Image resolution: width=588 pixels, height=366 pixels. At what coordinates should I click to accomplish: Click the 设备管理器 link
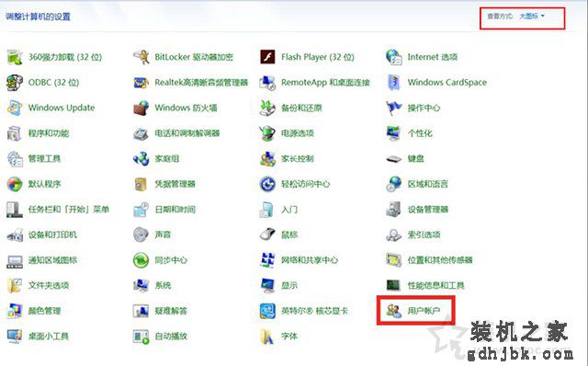[x=428, y=210]
